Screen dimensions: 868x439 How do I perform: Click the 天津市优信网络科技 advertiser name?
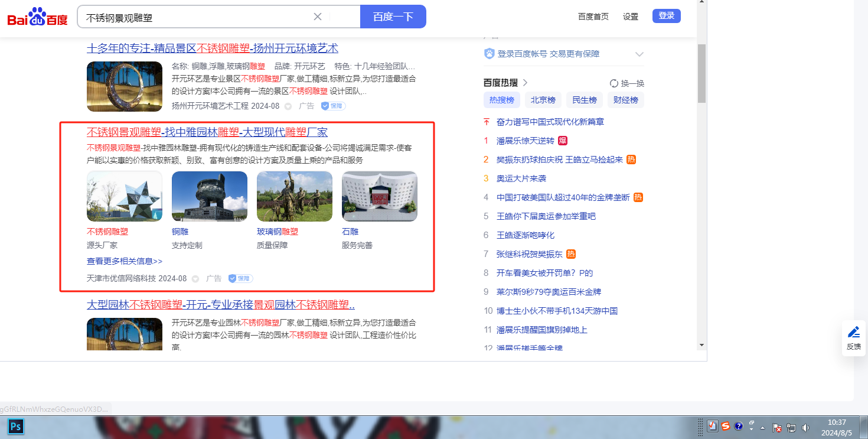122,279
